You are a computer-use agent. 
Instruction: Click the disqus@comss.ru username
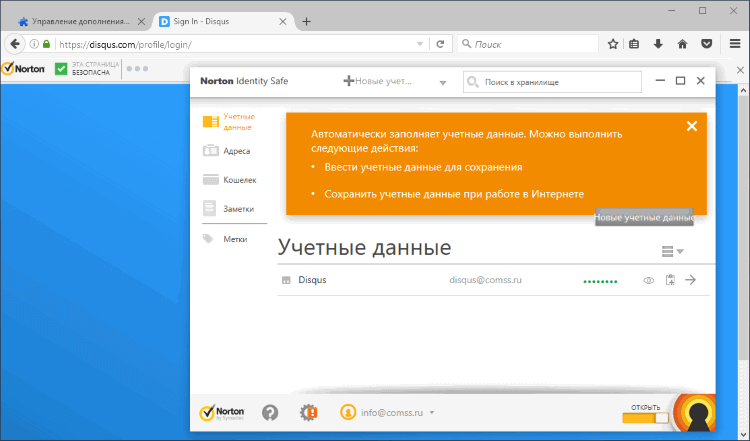[485, 280]
